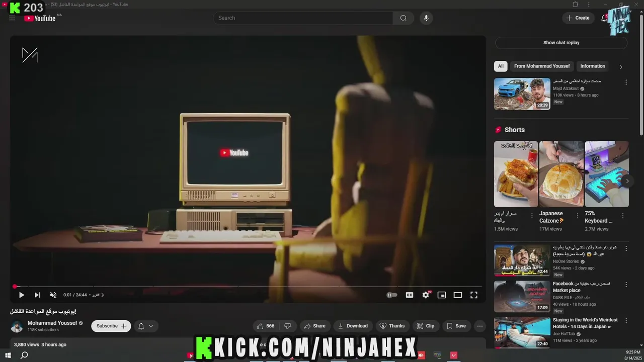This screenshot has width=644, height=362.
Task: Download the video
Action: pos(353,326)
